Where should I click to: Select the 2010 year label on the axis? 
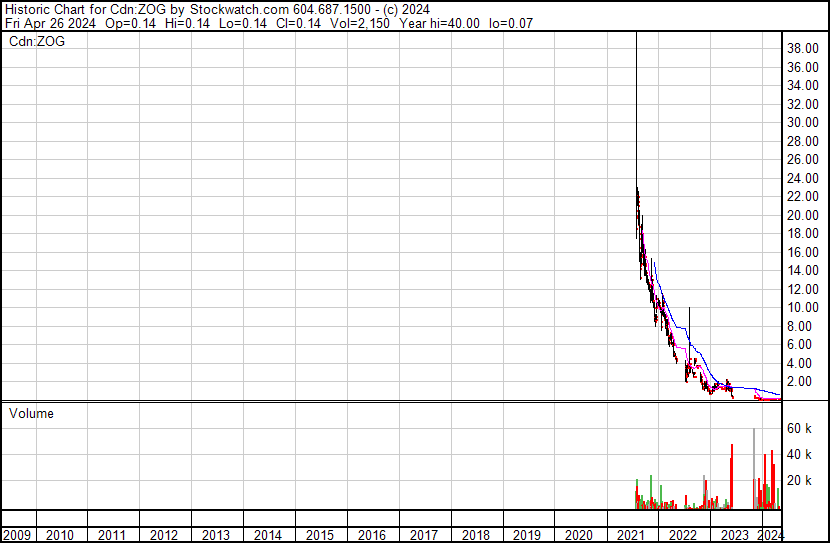(59, 535)
